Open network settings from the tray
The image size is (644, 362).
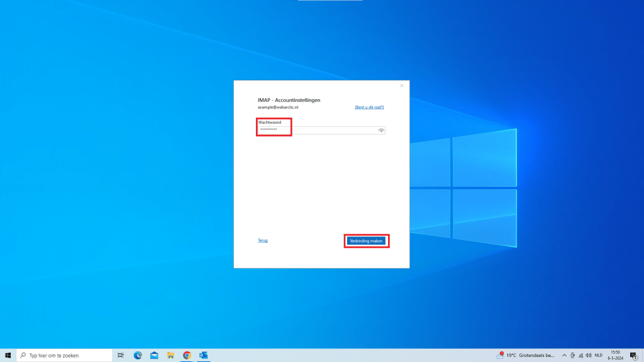[580, 356]
